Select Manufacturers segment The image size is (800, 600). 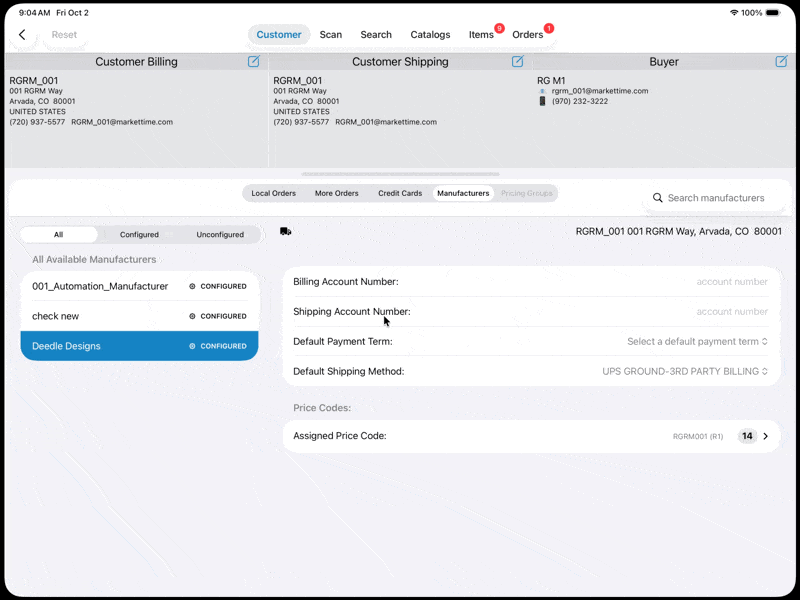click(463, 193)
